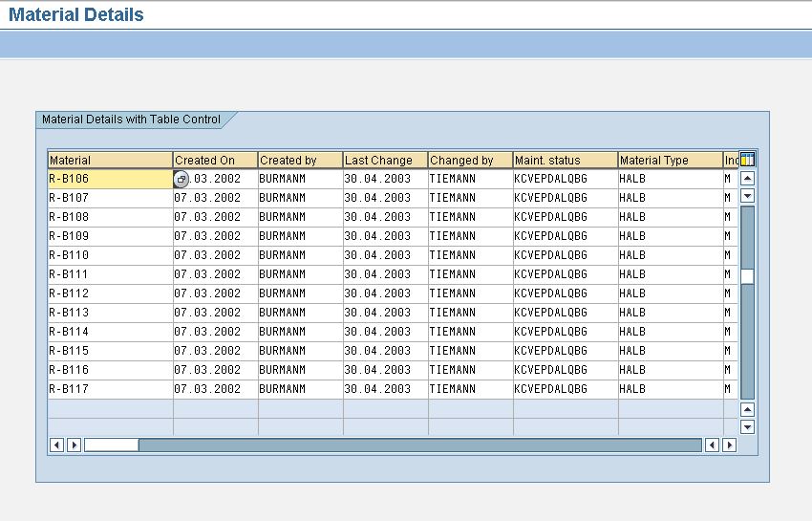The height and width of the screenshot is (521, 812).
Task: Select the Changed by column header
Action: coord(470,161)
